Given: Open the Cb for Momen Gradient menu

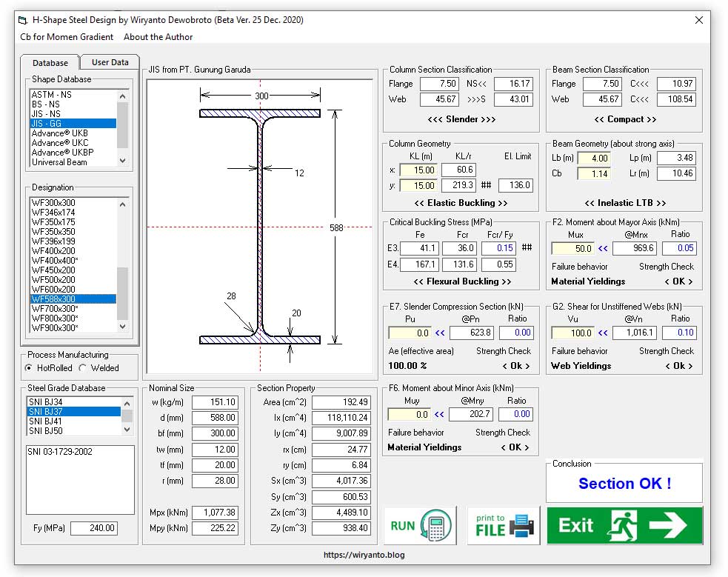Looking at the screenshot, I should (x=67, y=37).
